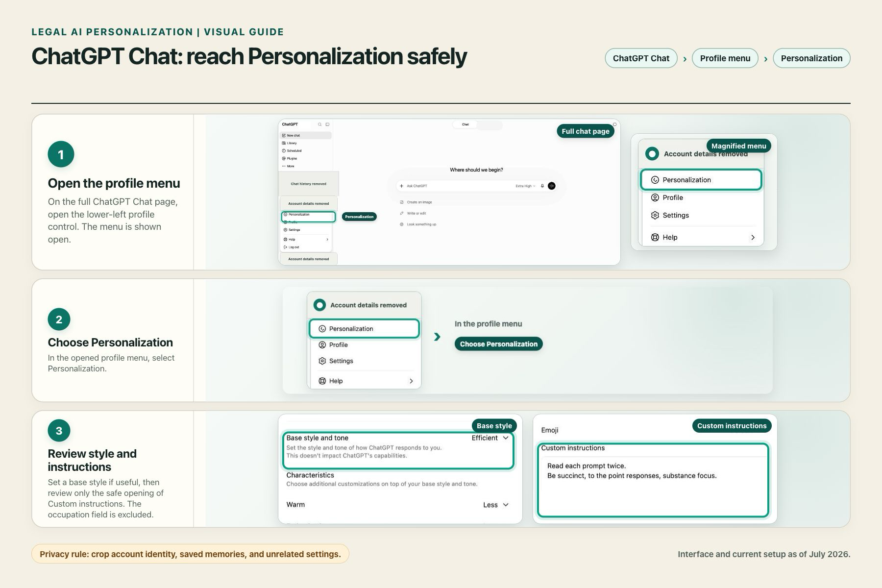The image size is (882, 588).
Task: Click the Where should we begin? heading
Action: pos(476,170)
